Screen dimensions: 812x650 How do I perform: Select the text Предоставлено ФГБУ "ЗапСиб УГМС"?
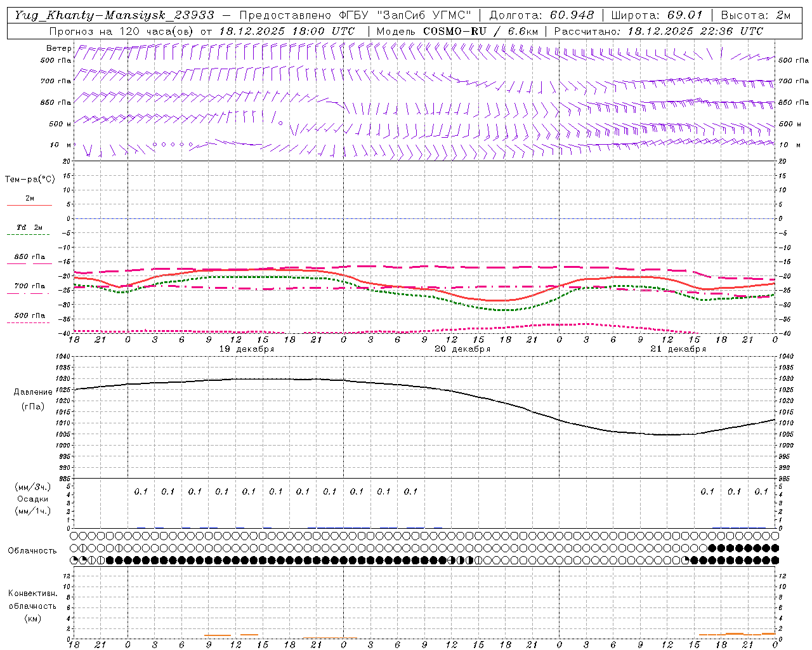355,15
